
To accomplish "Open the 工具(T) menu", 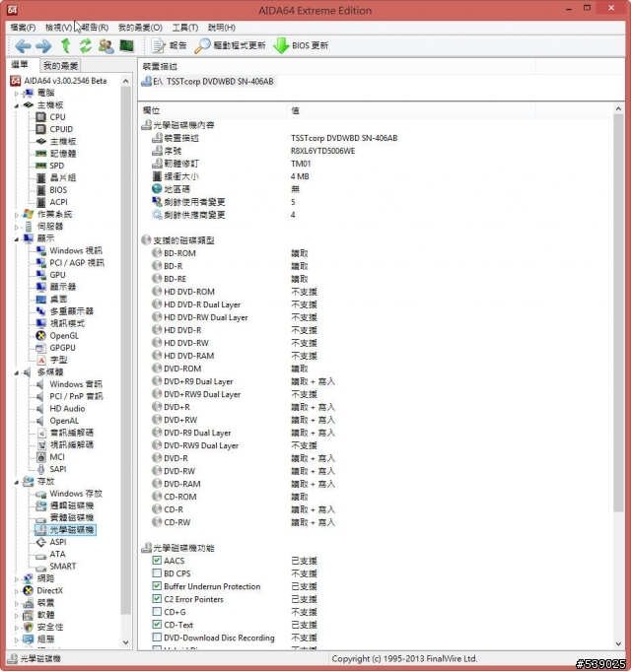I will [185, 28].
